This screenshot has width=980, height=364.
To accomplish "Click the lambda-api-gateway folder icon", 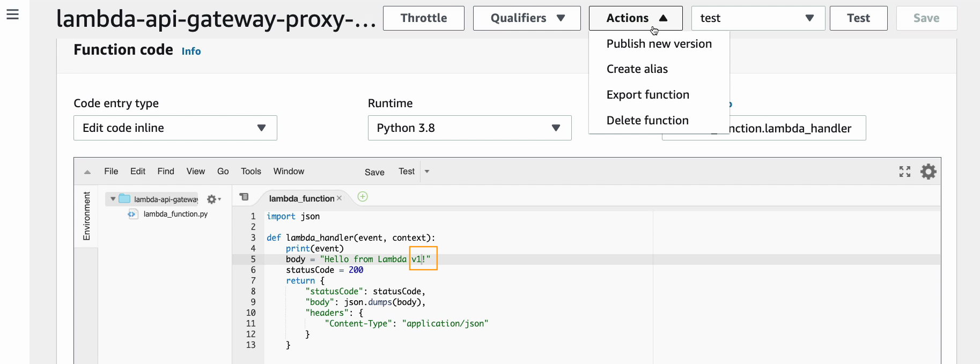I will point(124,199).
